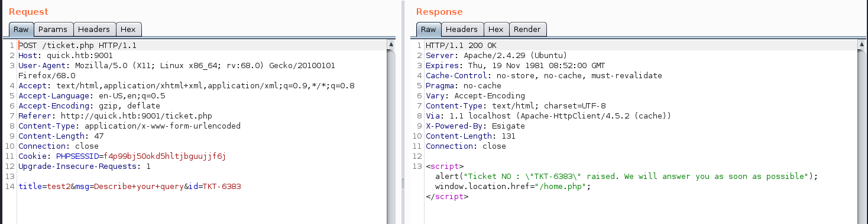
Task: Open the Request Params tab
Action: point(53,29)
